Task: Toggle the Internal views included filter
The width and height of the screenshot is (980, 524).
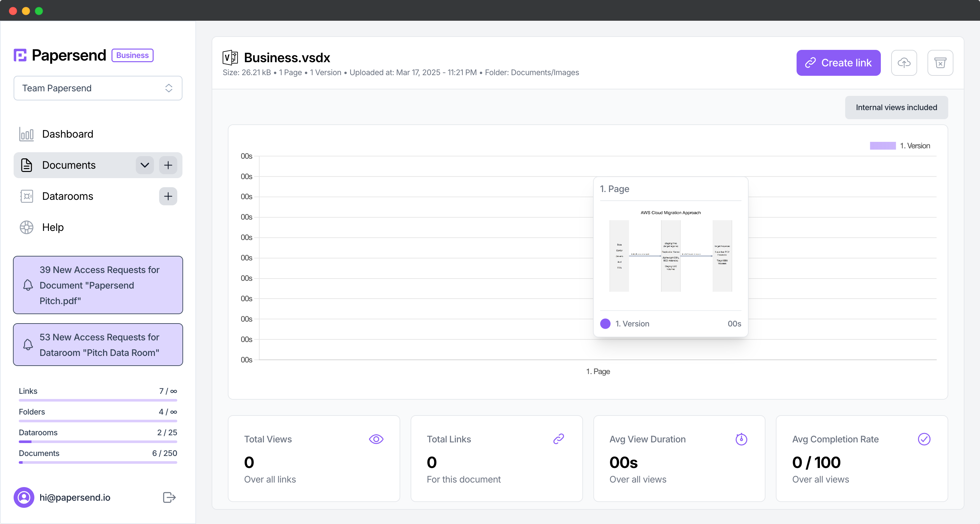Action: click(x=896, y=108)
